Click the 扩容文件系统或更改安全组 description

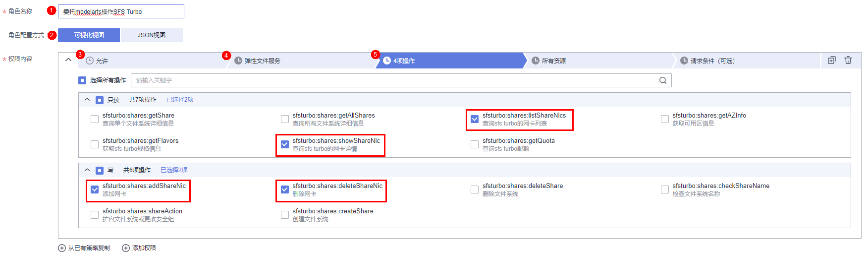[x=138, y=219]
